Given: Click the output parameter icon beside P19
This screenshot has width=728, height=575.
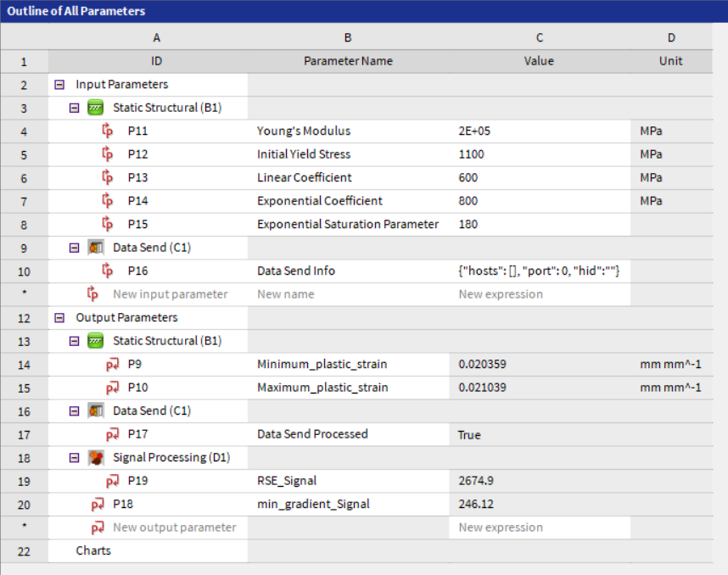Looking at the screenshot, I should tap(112, 481).
